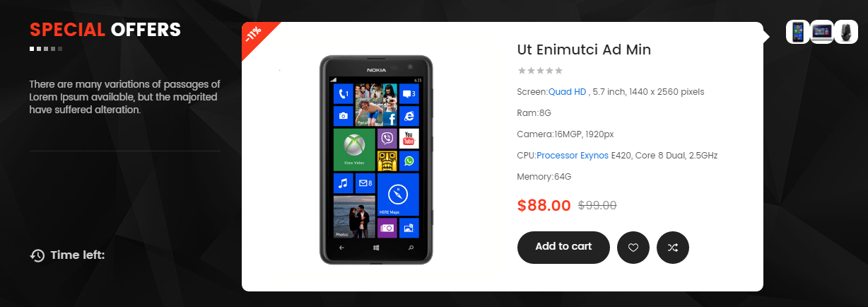This screenshot has width=868, height=307.
Task: Click the $88.00 sale price
Action: tap(544, 206)
